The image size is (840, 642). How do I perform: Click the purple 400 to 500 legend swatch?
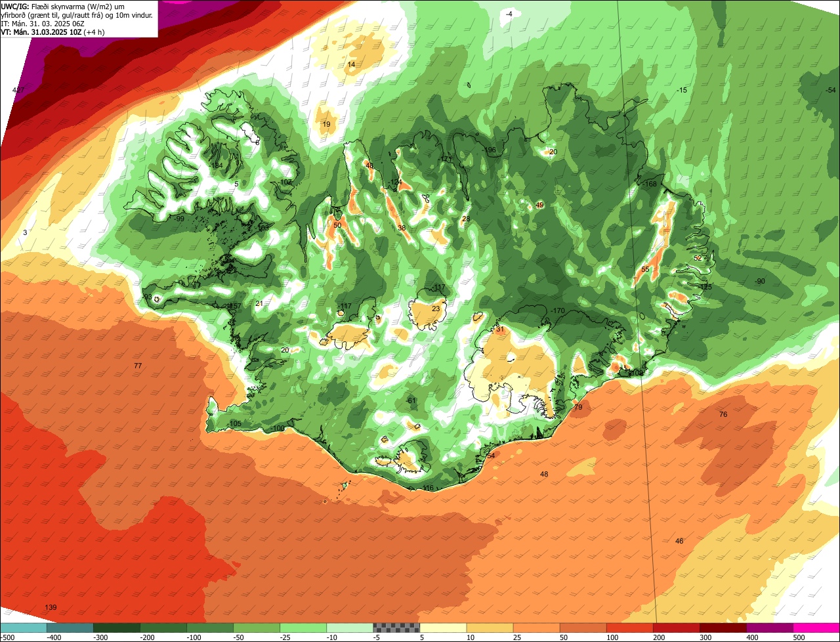coord(769,628)
